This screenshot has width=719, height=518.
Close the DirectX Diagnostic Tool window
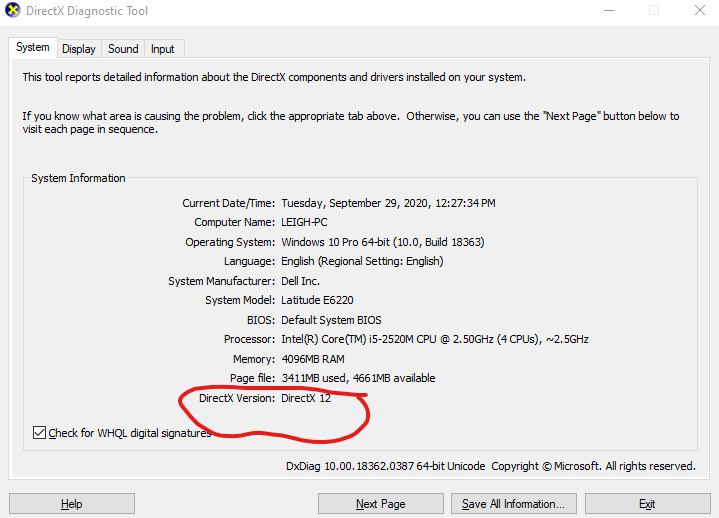click(x=699, y=11)
